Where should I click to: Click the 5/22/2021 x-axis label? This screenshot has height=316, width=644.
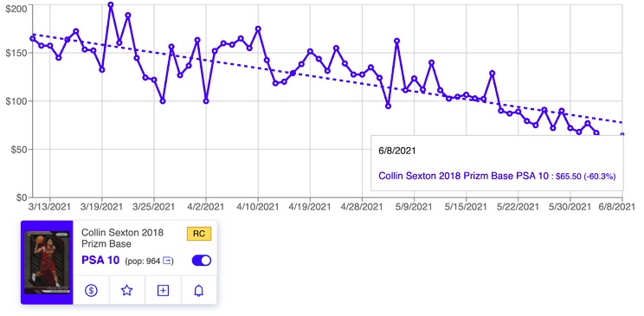(x=518, y=206)
